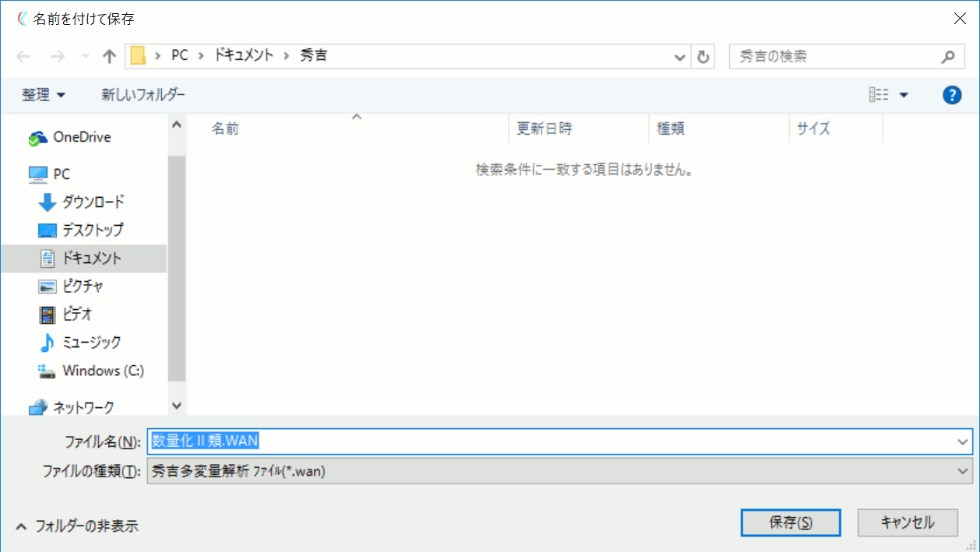Screen dimensions: 980x552
Task: Select PC in the navigation pane
Action: click(x=62, y=174)
